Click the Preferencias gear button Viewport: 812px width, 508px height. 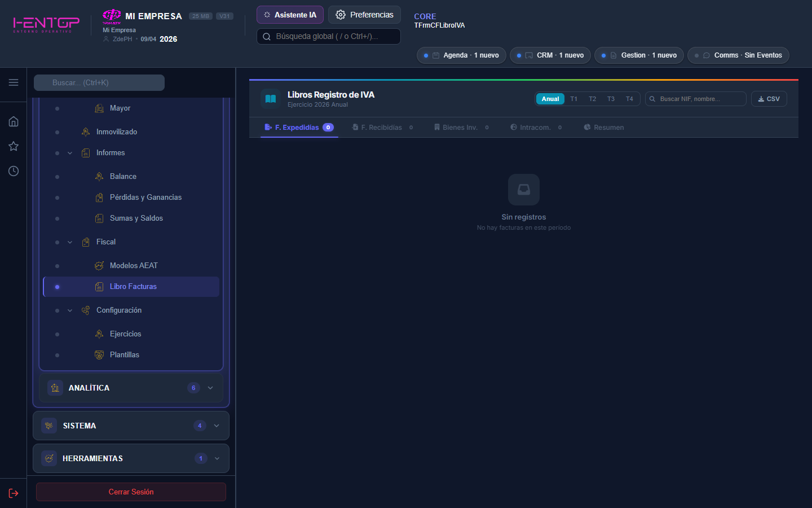364,15
